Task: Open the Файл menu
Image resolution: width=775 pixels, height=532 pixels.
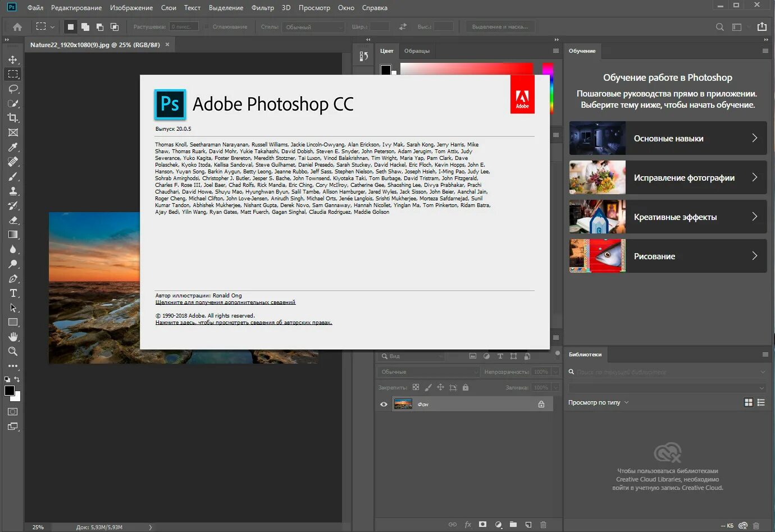Action: (35, 8)
